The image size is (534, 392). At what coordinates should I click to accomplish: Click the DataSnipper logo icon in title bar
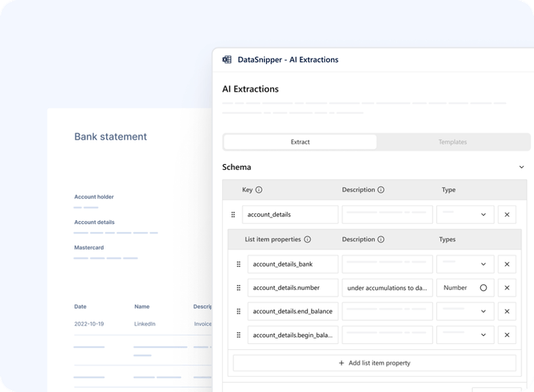coord(227,59)
